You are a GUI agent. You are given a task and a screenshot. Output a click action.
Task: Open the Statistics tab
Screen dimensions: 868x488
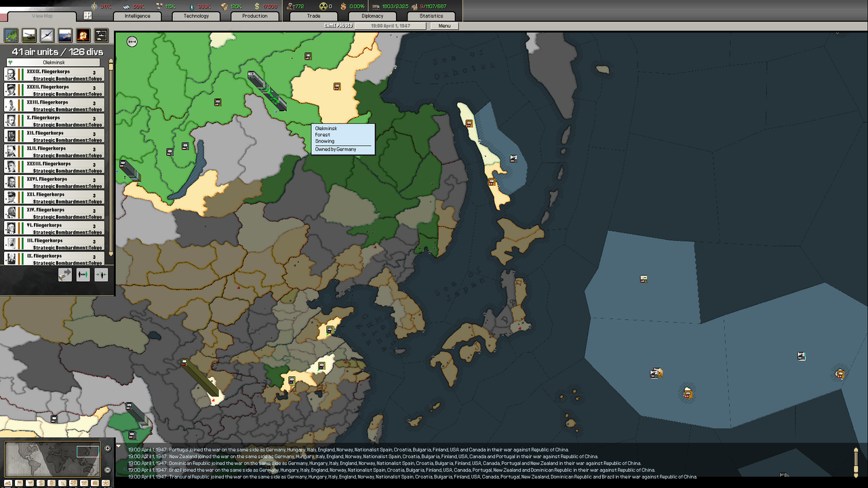click(x=431, y=16)
